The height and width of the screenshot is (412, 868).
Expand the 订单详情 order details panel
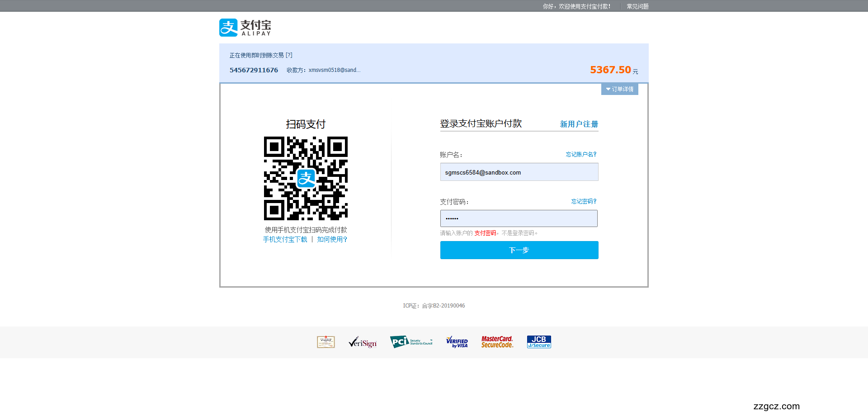coord(619,89)
